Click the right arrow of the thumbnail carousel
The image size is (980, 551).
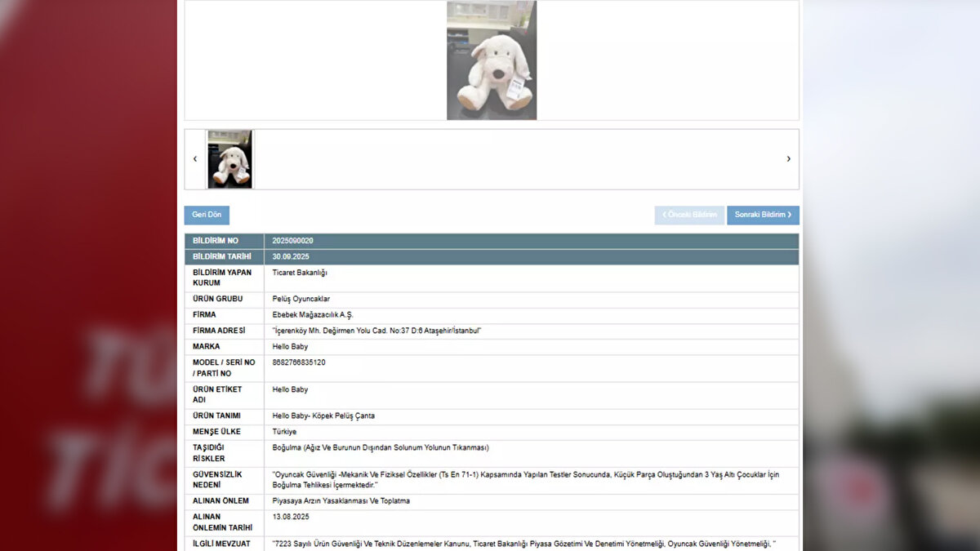(788, 159)
